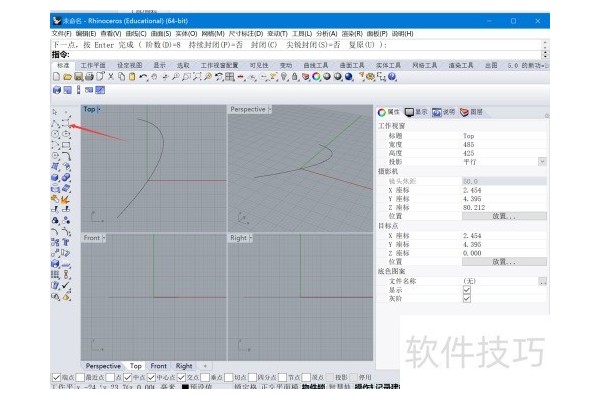Toggle the 中点 (Mid) osnap checkbox
This screenshot has height=400, width=600.
point(127,377)
